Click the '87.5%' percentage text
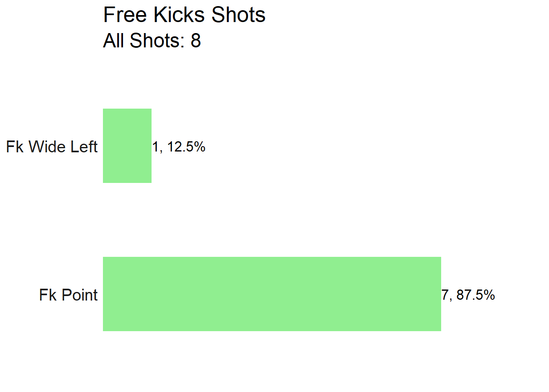The width and height of the screenshot is (549, 392). pyautogui.click(x=476, y=295)
